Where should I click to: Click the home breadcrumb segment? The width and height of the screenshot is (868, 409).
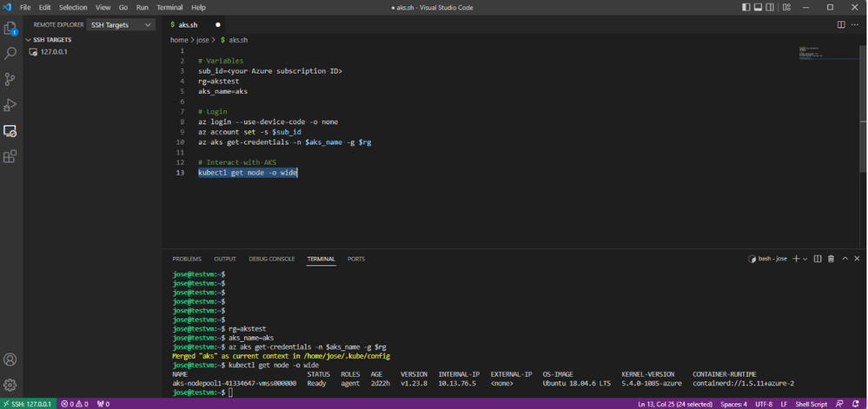coord(179,40)
